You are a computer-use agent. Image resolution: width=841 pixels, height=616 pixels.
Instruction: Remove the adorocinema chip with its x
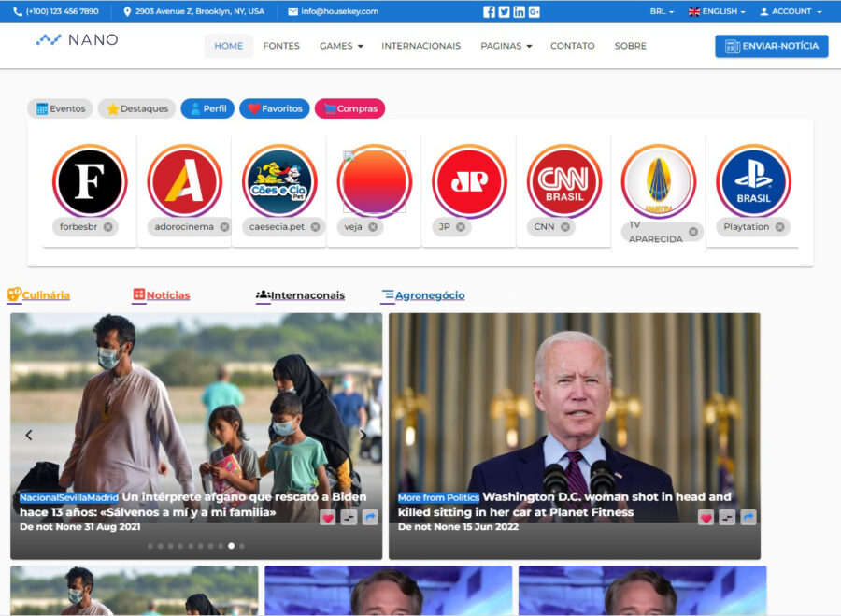point(224,227)
